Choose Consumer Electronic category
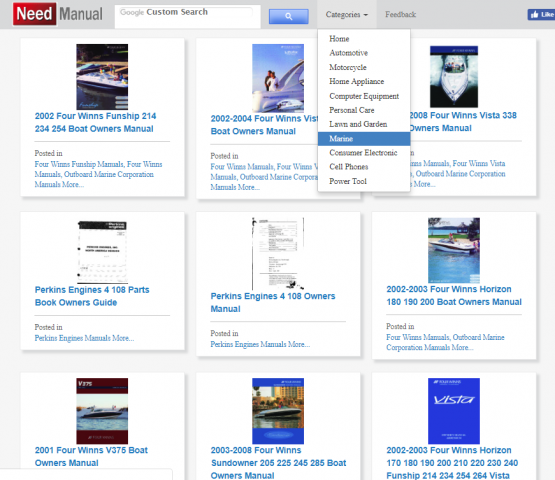The image size is (555, 480). [364, 153]
